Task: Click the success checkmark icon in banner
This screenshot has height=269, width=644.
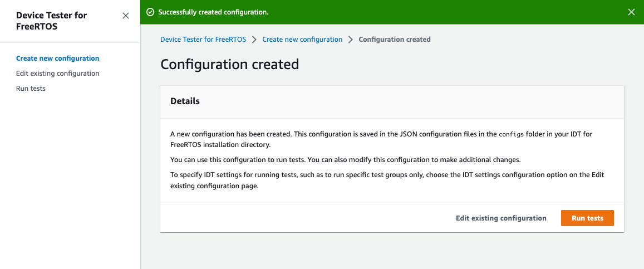Action: (x=150, y=12)
